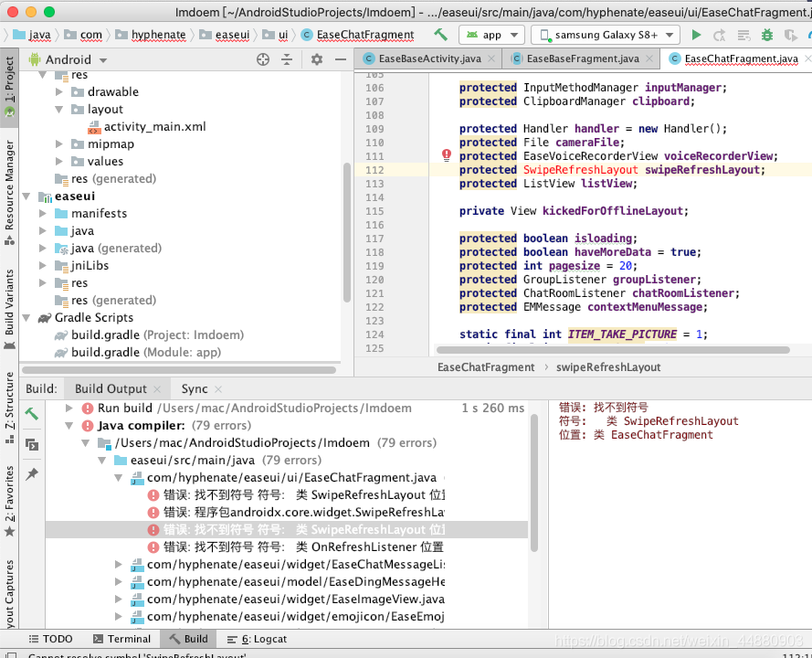The width and height of the screenshot is (812, 658).
Task: Click scroll-from-source target icon in Project panel
Action: pyautogui.click(x=263, y=59)
